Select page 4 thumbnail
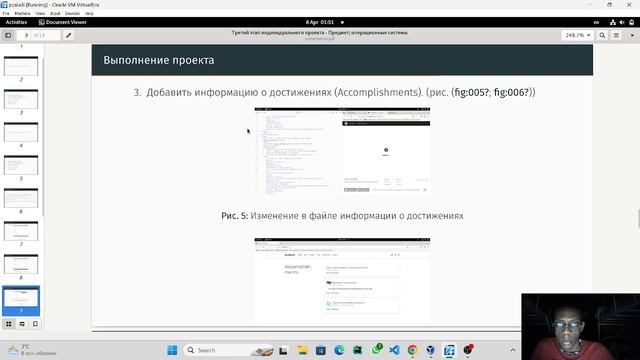The image size is (640, 360). (21, 132)
